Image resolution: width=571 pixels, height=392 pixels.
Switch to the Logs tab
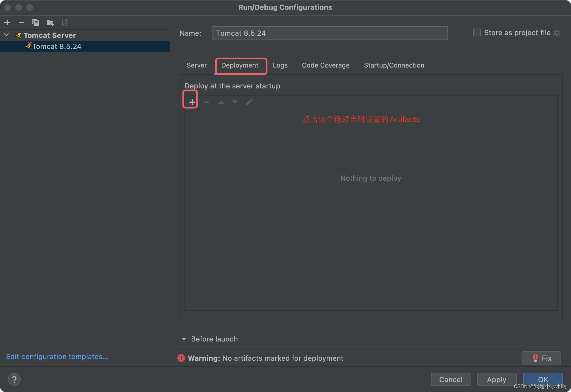(280, 65)
